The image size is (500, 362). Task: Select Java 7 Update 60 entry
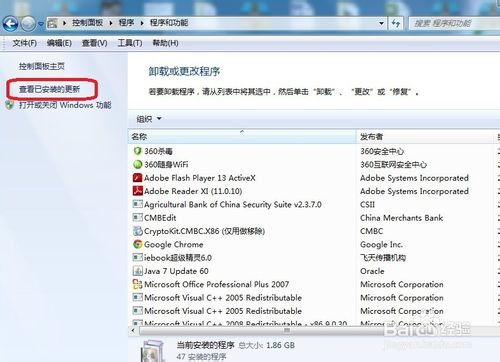point(176,271)
